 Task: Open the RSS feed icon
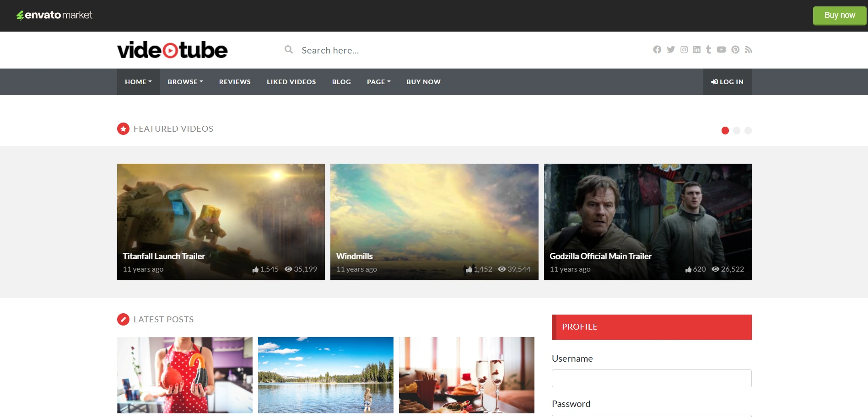click(x=748, y=49)
